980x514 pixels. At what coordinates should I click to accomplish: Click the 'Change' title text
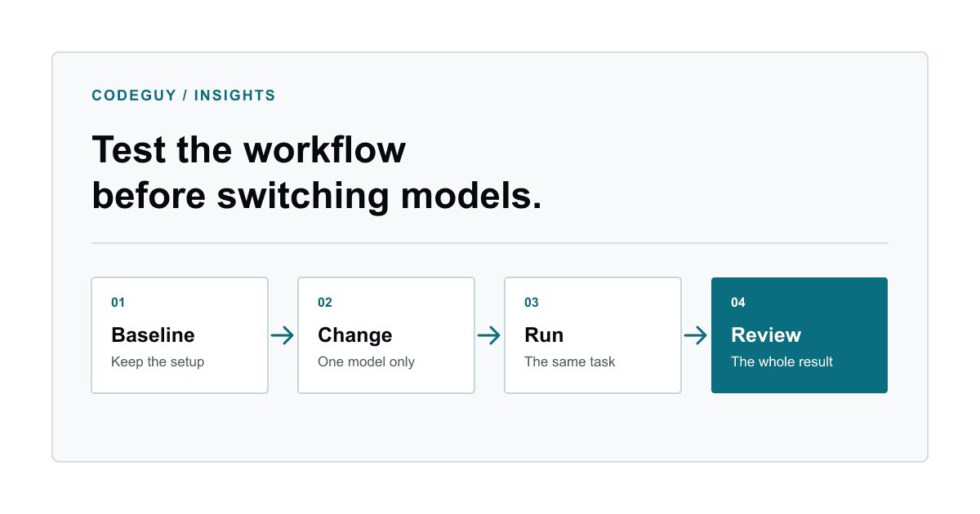[x=355, y=335]
